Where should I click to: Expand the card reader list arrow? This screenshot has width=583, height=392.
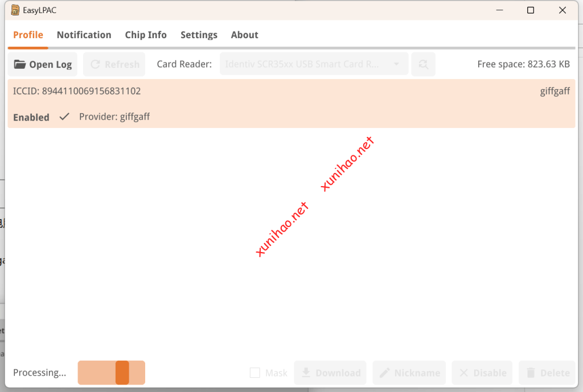click(396, 64)
